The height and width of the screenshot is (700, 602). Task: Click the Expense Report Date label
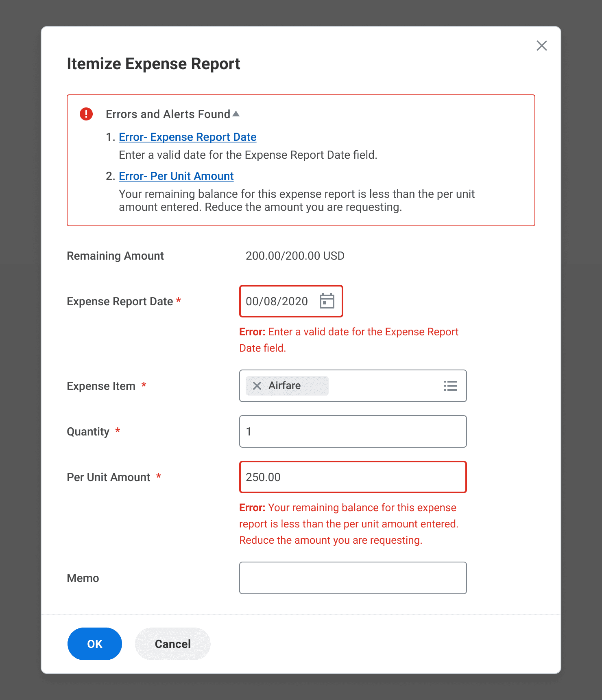coord(120,302)
